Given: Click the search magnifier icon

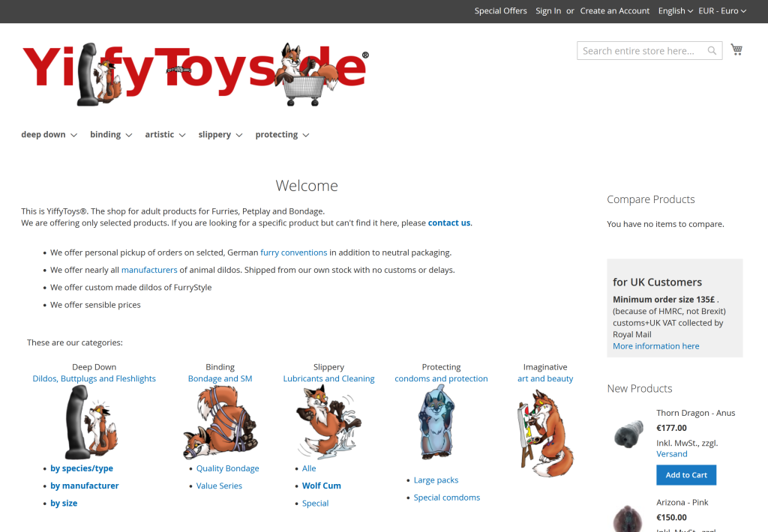Looking at the screenshot, I should coord(712,50).
